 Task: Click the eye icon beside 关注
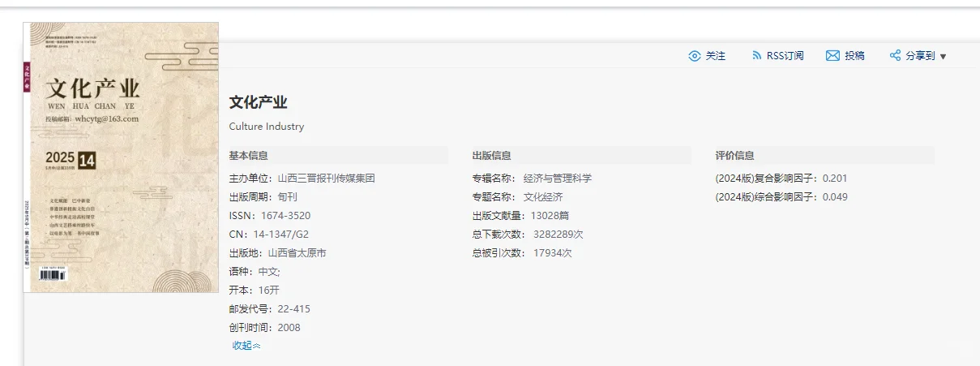pyautogui.click(x=694, y=56)
